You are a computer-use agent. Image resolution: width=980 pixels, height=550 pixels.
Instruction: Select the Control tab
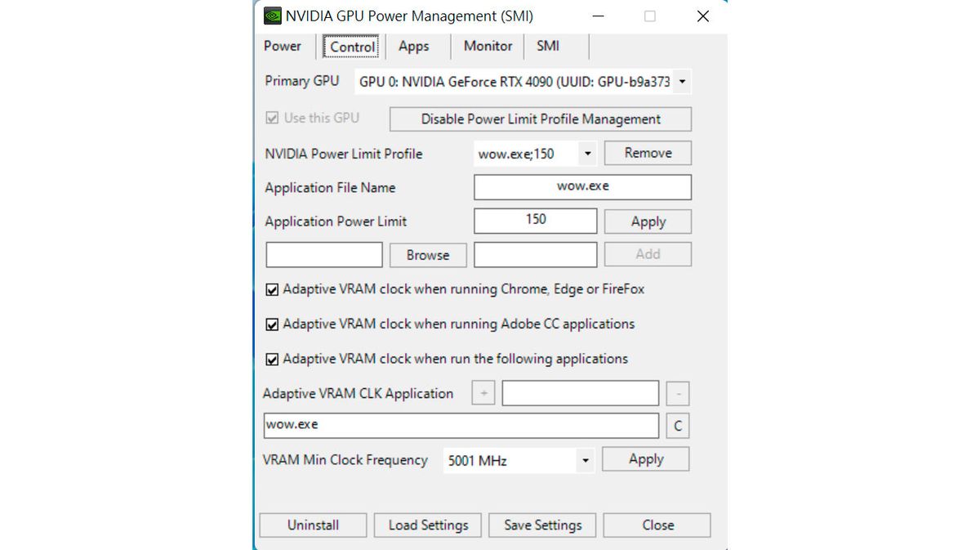353,47
